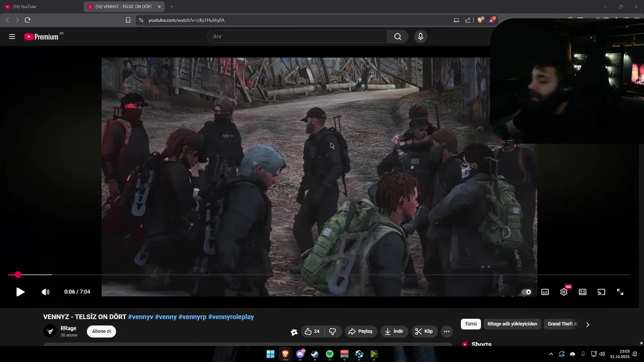The image size is (644, 362).
Task: Dislike the video thumbs-down button
Action: click(x=333, y=331)
